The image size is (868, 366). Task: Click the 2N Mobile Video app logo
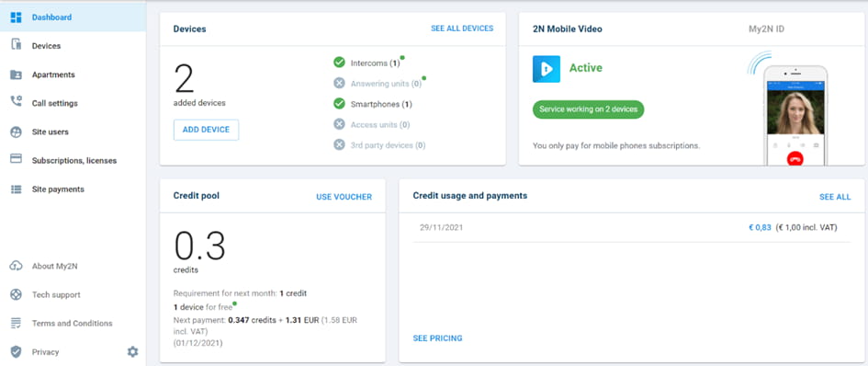(x=547, y=69)
